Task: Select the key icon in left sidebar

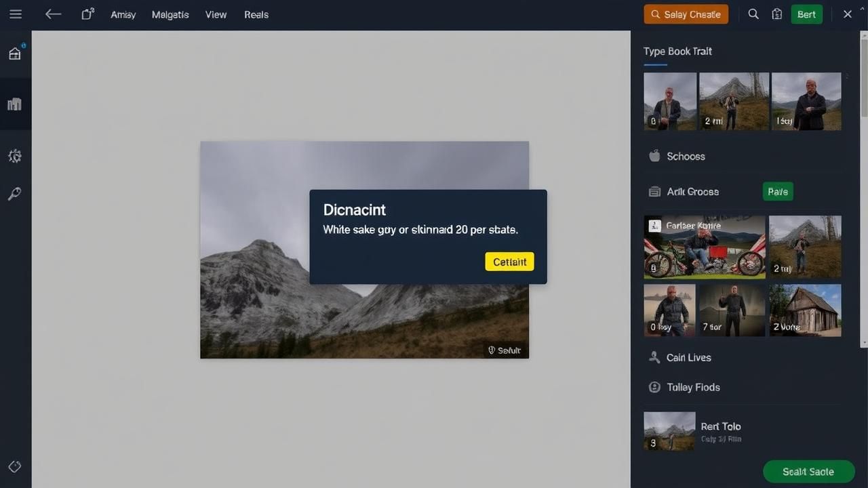Action: (x=15, y=195)
